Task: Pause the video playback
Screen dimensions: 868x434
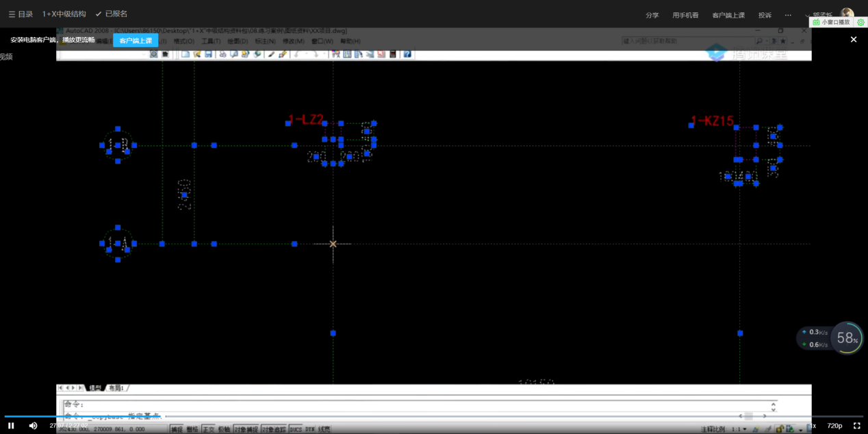Action: [11, 426]
